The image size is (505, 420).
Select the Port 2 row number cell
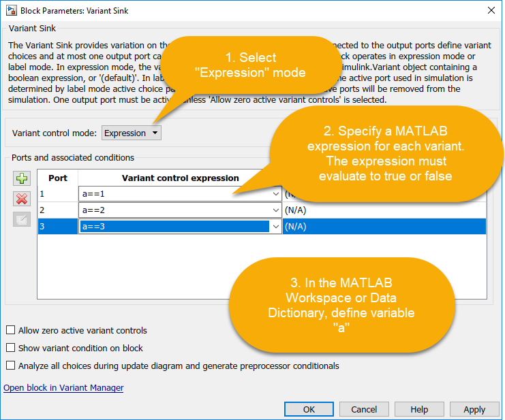point(58,210)
